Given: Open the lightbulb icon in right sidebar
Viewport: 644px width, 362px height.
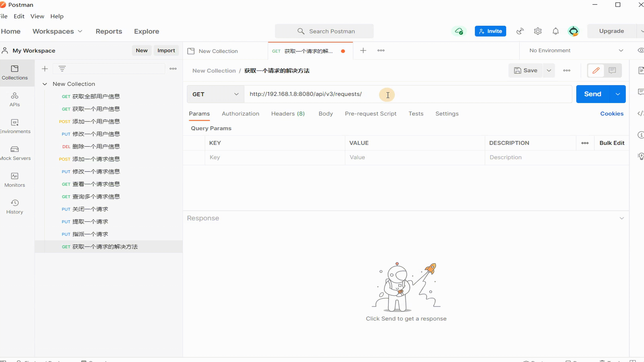Looking at the screenshot, I should [x=641, y=156].
